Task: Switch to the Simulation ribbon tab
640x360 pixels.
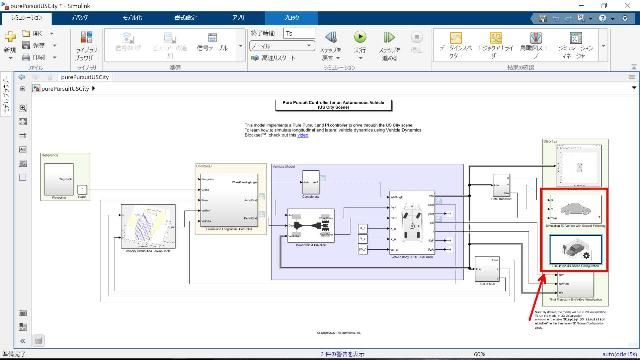Action: pyautogui.click(x=27, y=18)
